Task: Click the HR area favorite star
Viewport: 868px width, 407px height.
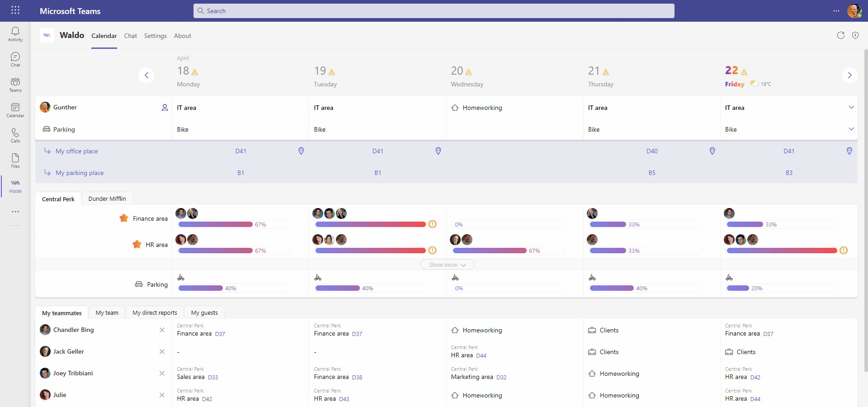Action: pos(137,244)
